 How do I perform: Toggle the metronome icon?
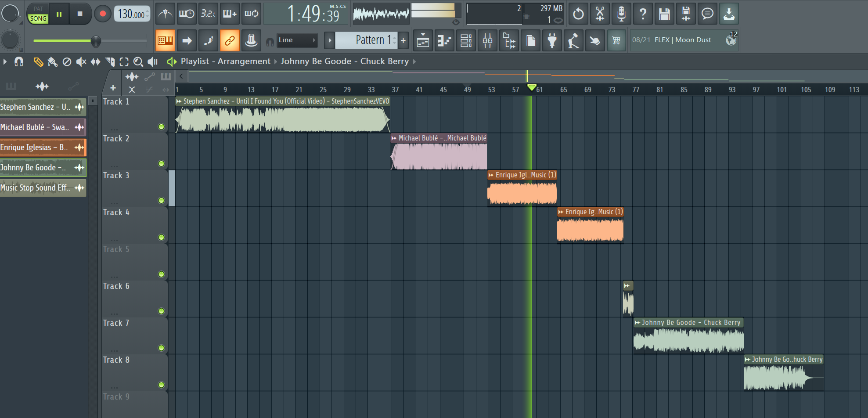pos(165,14)
